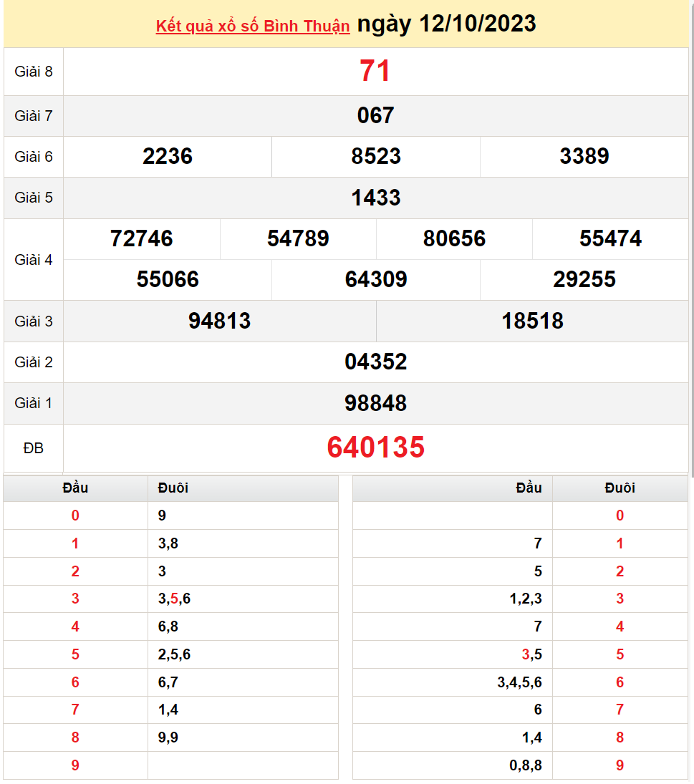694x784 pixels.
Task: Select the Giải 3 number 18518
Action: pos(532,321)
